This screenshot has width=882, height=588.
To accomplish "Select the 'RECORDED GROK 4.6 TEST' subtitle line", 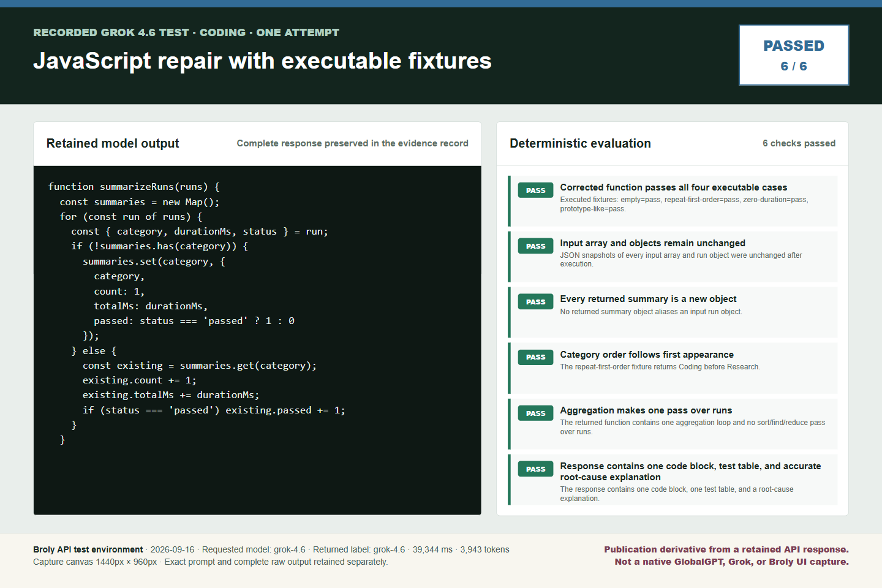I will pos(186,32).
